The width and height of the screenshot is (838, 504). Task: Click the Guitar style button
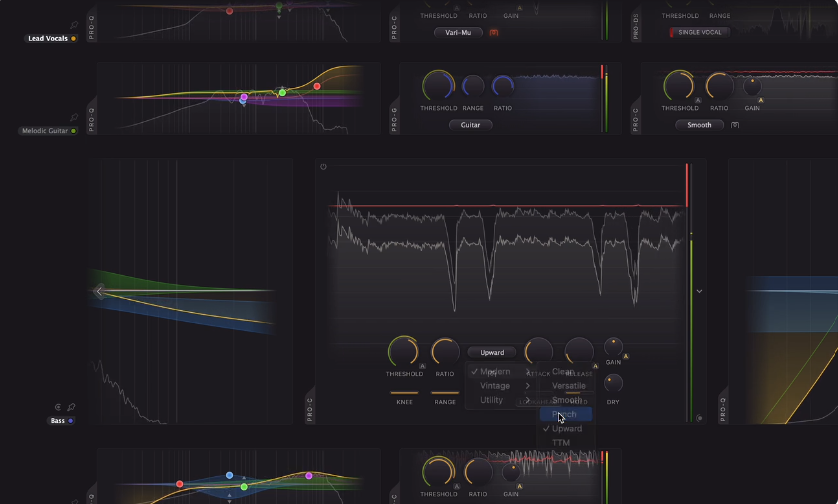pyautogui.click(x=470, y=125)
